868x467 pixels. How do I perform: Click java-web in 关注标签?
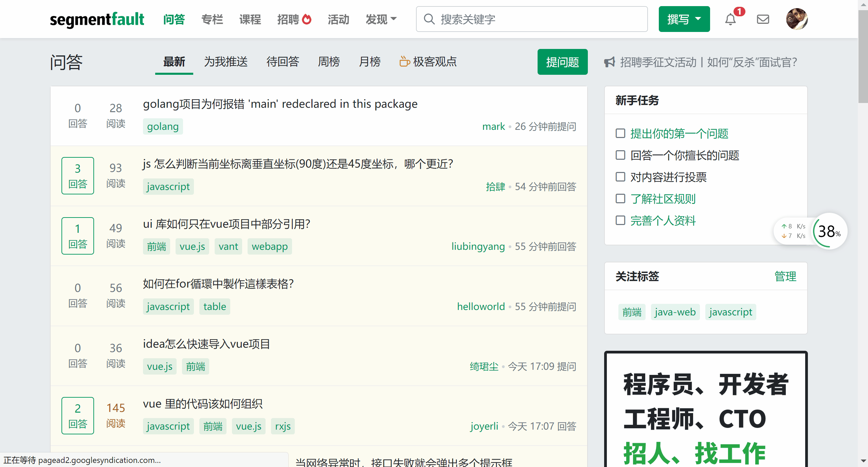675,312
